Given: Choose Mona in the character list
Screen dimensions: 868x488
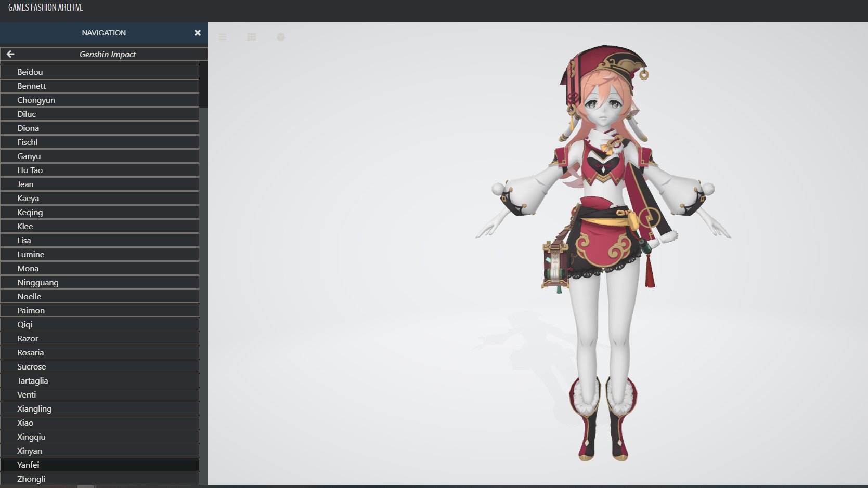Looking at the screenshot, I should (x=99, y=268).
